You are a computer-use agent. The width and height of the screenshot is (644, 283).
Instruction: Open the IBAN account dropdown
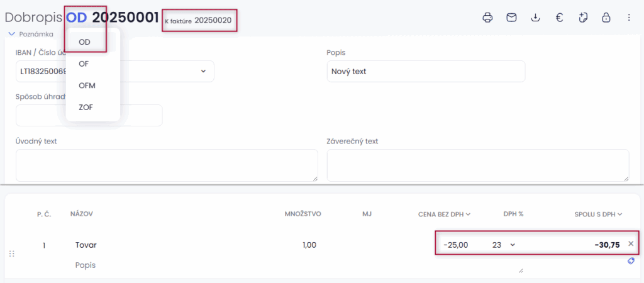[203, 71]
